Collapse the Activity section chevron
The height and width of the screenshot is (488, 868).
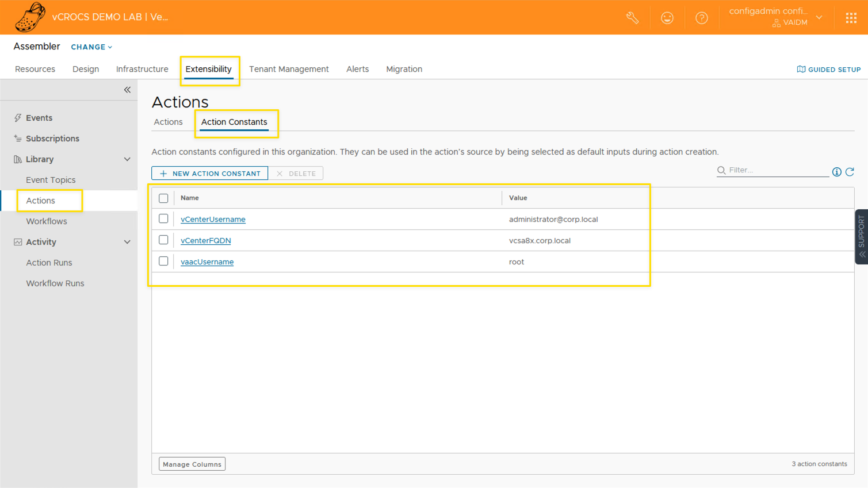pos(127,242)
